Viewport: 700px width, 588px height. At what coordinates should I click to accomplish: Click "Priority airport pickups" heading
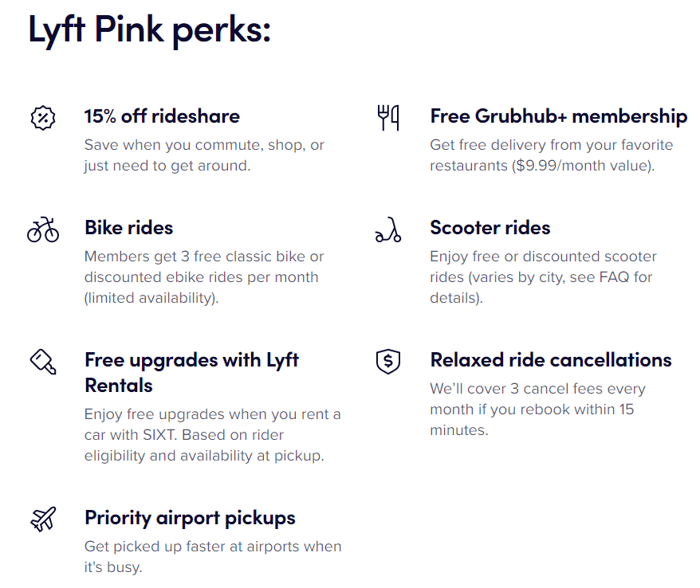tap(190, 518)
